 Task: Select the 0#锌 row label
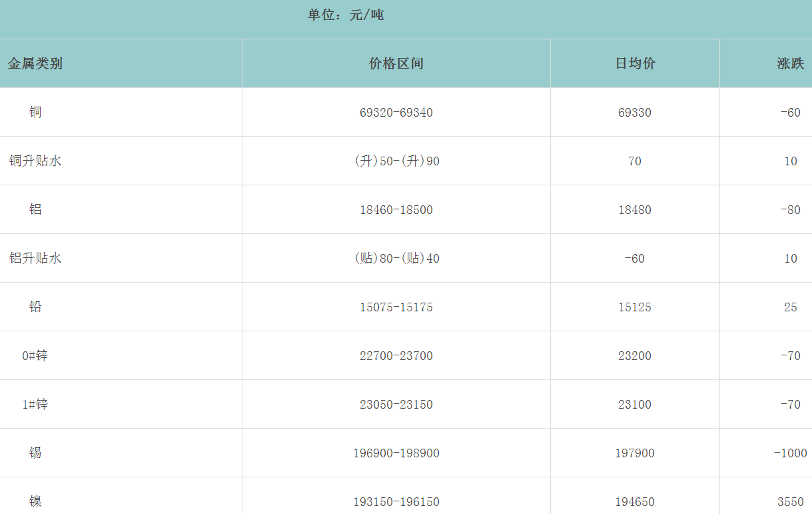[x=35, y=356]
